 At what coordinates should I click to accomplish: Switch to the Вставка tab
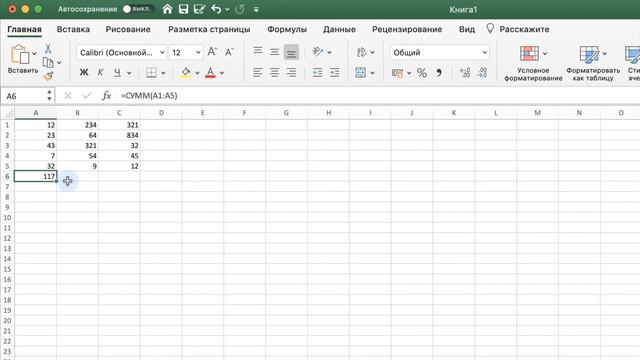73,29
